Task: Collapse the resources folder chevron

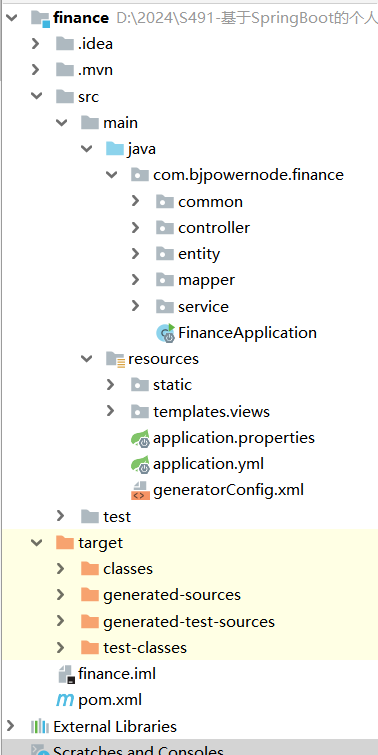Action: [x=86, y=358]
